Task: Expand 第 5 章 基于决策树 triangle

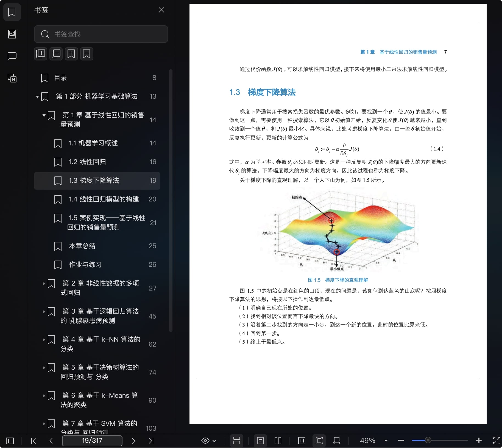Action: [44, 368]
